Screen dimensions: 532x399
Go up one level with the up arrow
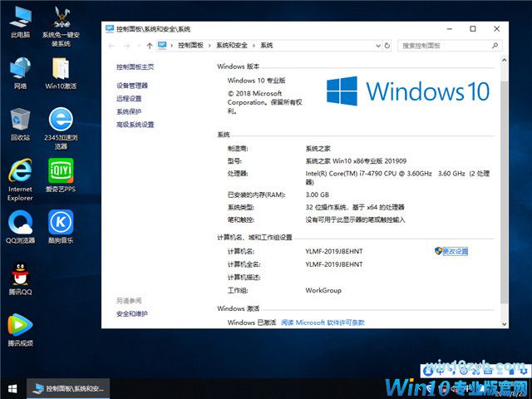(x=150, y=46)
